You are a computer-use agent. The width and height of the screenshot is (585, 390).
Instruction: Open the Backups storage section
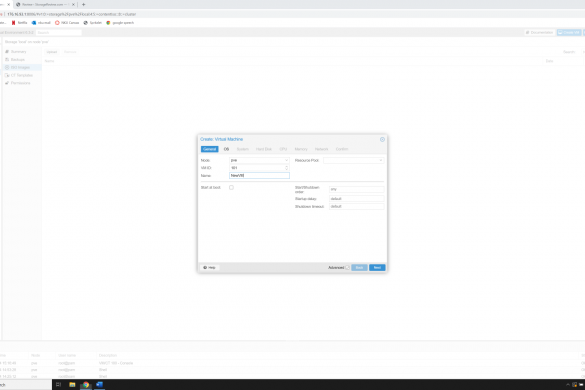18,59
